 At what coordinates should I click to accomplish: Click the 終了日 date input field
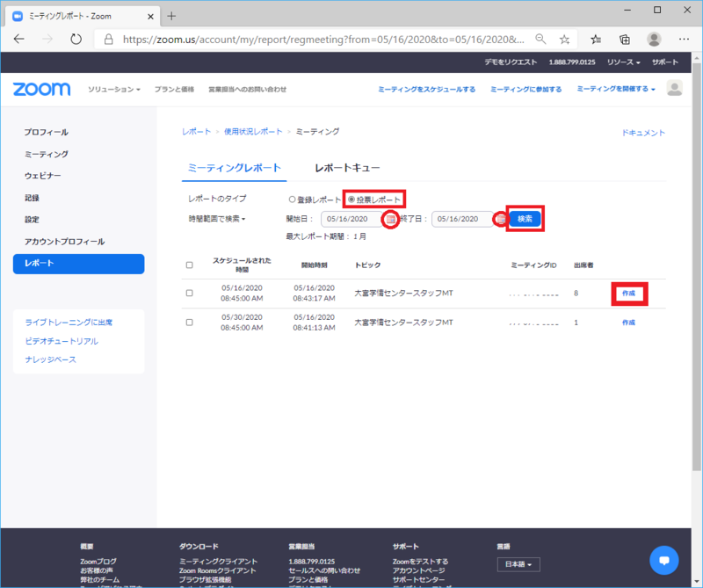pyautogui.click(x=462, y=219)
